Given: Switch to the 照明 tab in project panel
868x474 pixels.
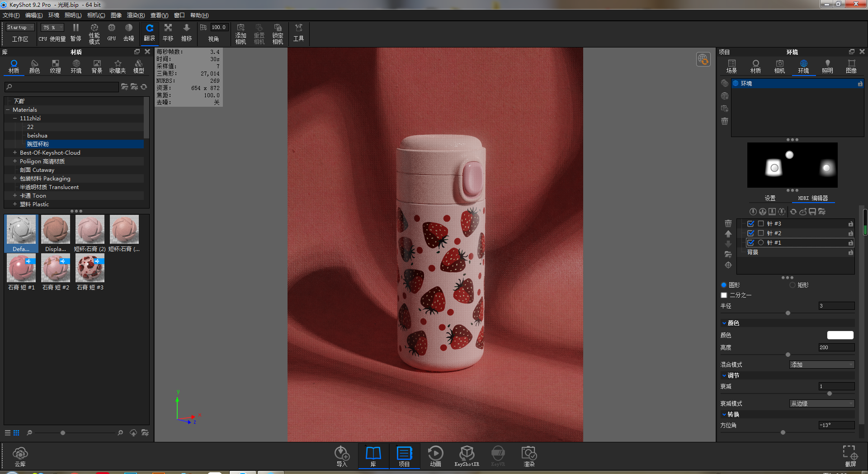Looking at the screenshot, I should (x=827, y=66).
